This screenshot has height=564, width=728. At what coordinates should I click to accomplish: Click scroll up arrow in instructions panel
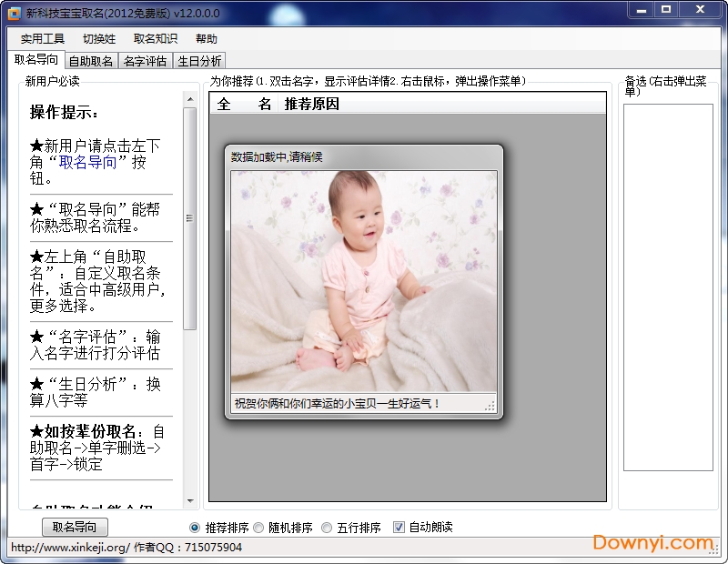click(x=190, y=99)
